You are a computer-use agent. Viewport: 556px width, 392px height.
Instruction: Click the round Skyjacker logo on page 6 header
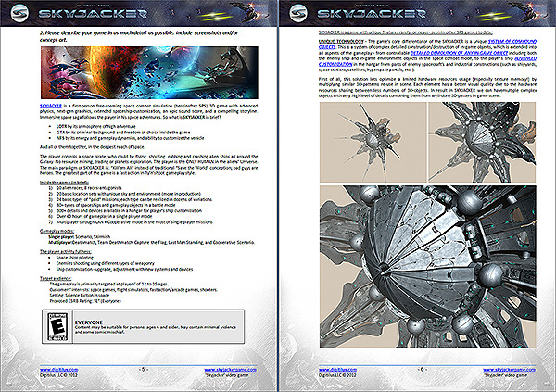coord(298,13)
